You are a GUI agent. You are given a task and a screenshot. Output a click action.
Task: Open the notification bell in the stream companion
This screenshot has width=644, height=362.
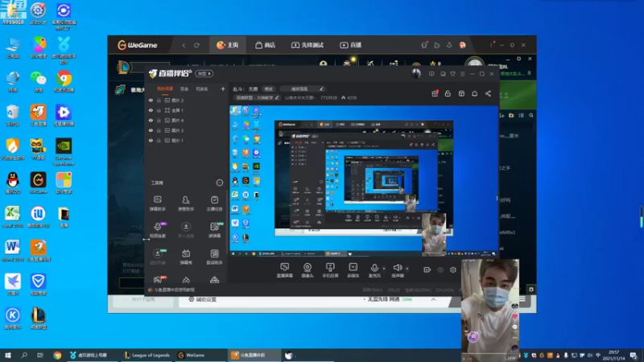tap(474, 93)
